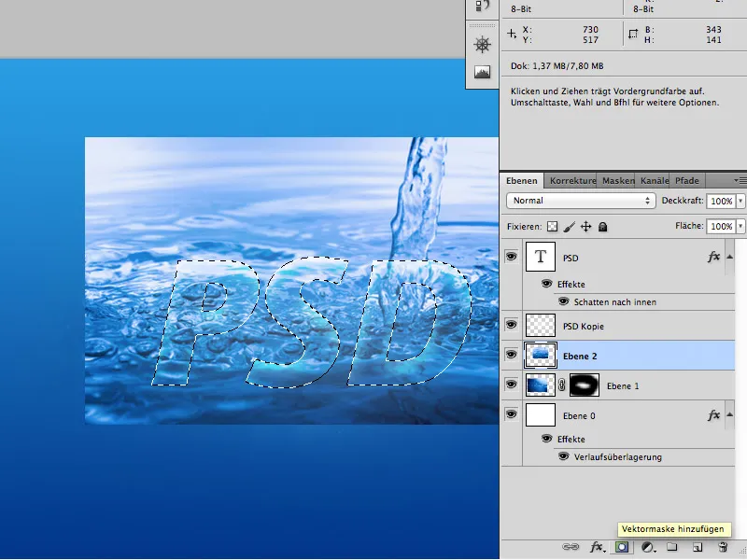Open the Deckkraft slider arrow
Screen dimensions: 747x560
(740, 201)
